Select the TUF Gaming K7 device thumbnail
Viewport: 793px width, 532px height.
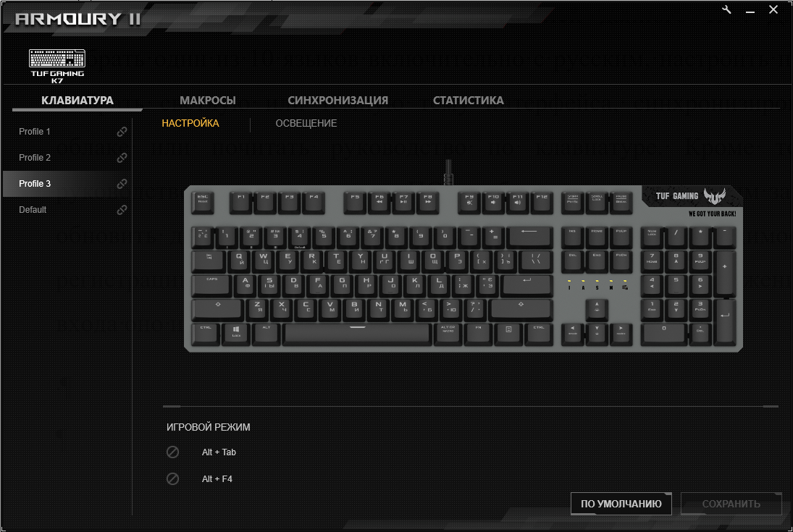(57, 66)
